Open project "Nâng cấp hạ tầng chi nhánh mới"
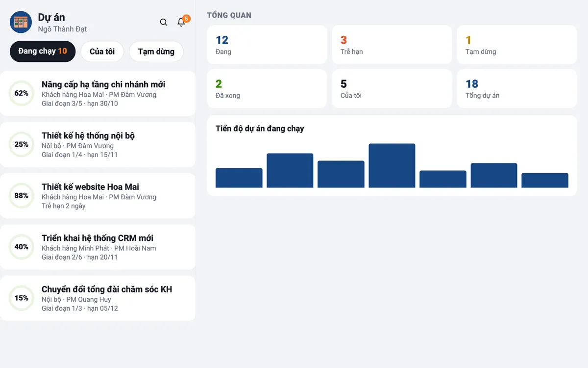Image resolution: width=588 pixels, height=368 pixels. (x=98, y=93)
